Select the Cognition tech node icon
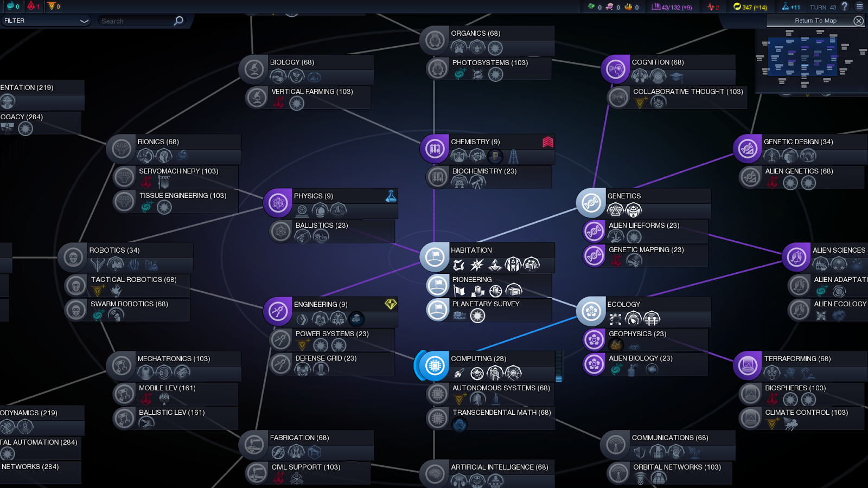 pos(615,69)
